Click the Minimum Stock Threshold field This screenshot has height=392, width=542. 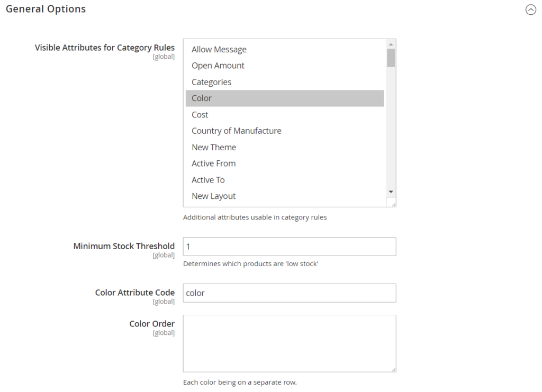289,247
